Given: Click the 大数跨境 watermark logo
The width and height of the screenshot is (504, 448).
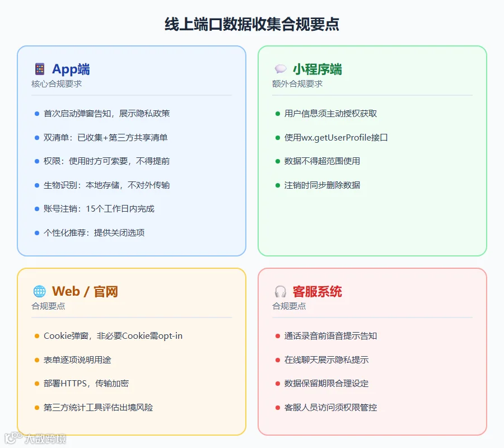Looking at the screenshot, I should pyautogui.click(x=35, y=438).
